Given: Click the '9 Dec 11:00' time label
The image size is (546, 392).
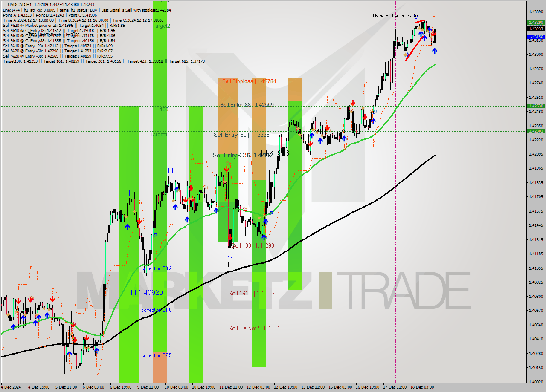Looking at the screenshot, I should coord(148,387).
